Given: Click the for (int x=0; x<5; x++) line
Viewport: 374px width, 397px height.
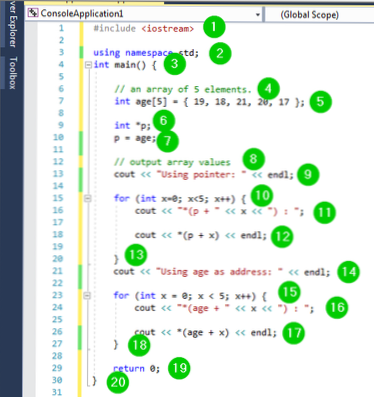Looking at the screenshot, I should click(x=180, y=199).
